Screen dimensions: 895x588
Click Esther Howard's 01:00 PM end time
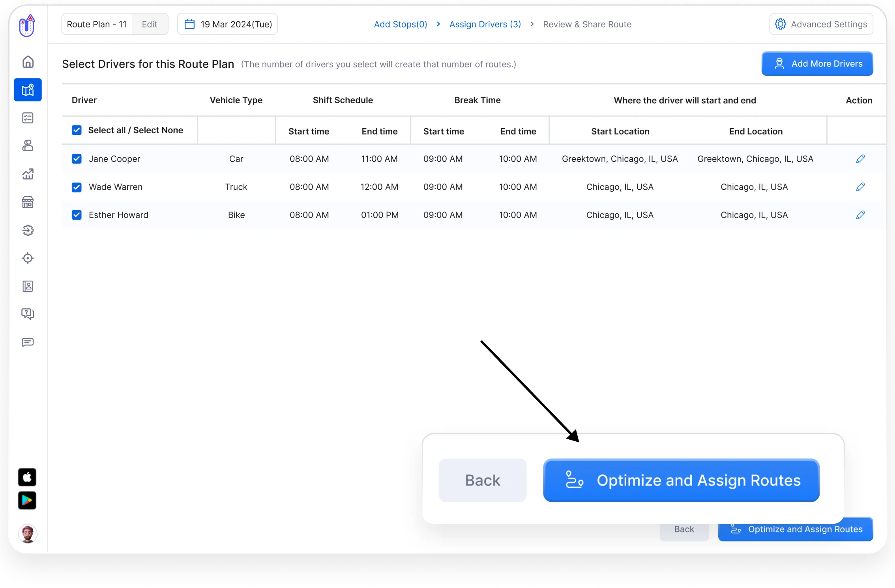[380, 215]
